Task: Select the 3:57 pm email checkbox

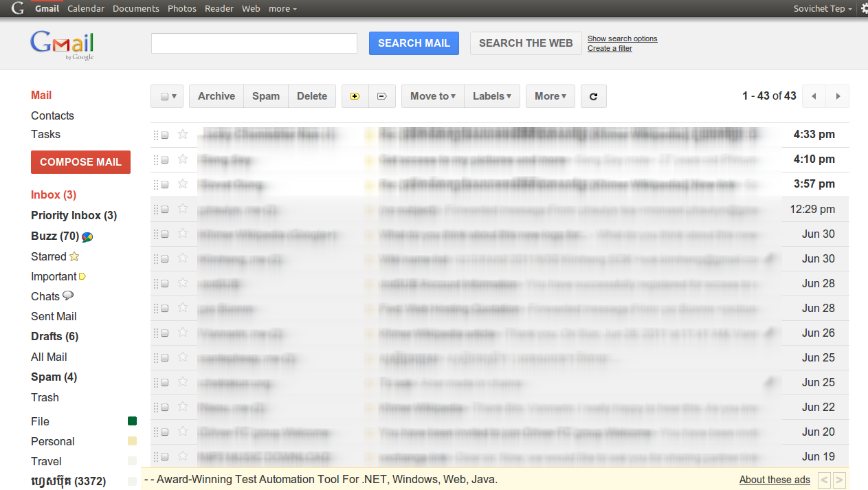Action: (x=165, y=185)
